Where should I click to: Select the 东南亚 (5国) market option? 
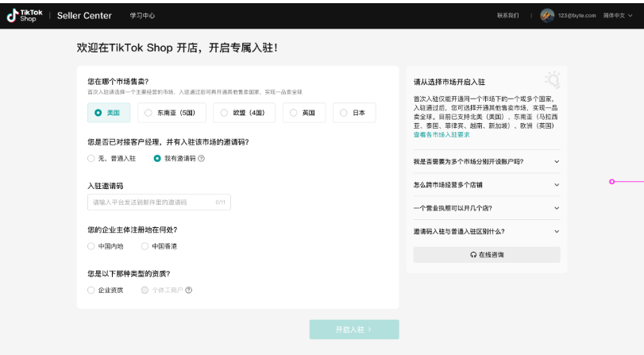[x=172, y=113]
